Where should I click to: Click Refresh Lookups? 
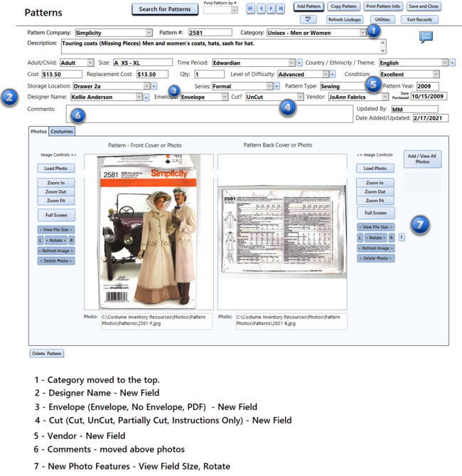click(x=345, y=19)
